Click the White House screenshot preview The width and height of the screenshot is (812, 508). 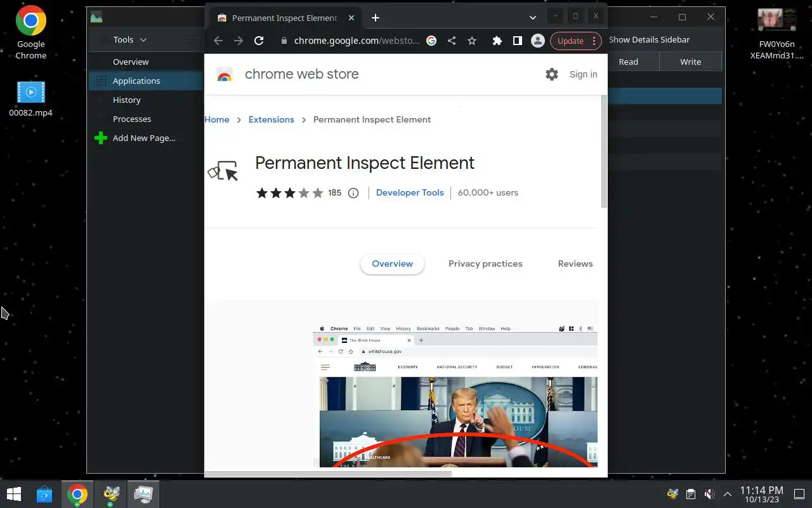455,396
